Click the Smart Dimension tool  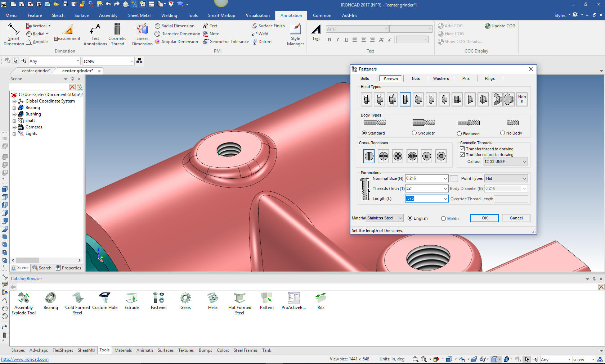click(14, 34)
